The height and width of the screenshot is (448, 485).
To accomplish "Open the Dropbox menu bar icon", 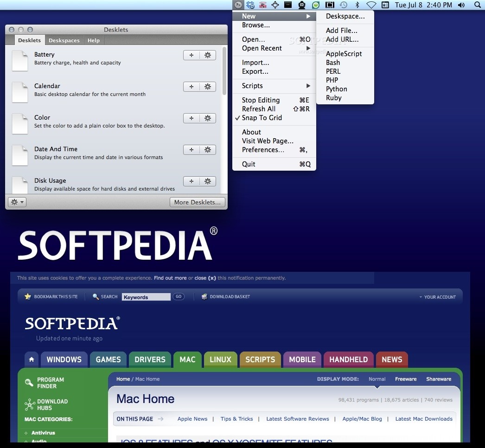I will click(250, 5).
